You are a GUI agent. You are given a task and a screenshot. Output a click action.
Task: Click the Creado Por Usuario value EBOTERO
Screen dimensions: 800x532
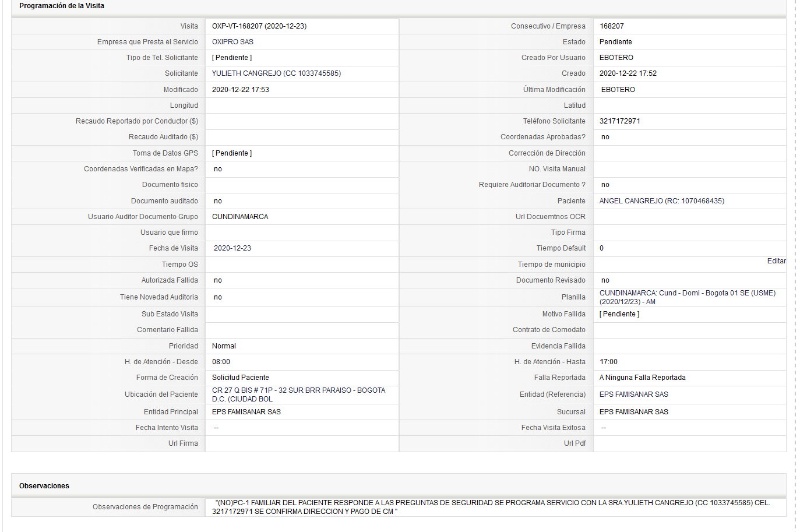coord(616,58)
